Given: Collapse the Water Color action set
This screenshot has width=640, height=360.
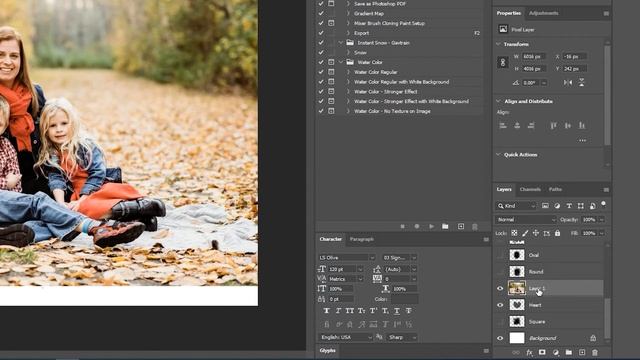Looking at the screenshot, I should point(341,62).
